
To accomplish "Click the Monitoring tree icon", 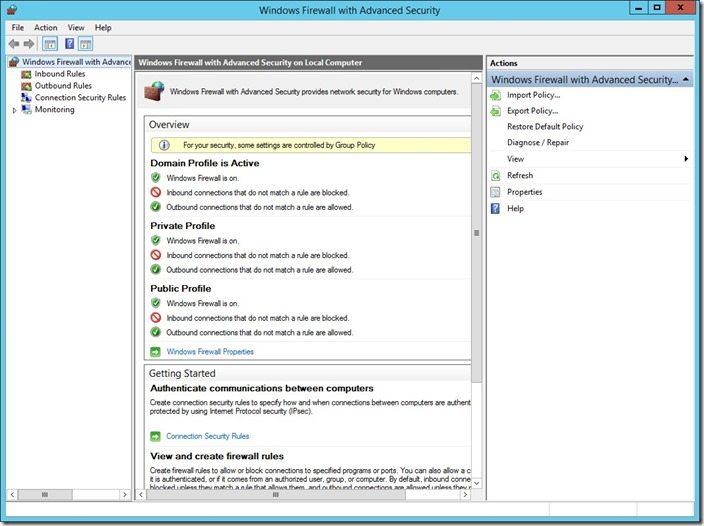I will [26, 109].
